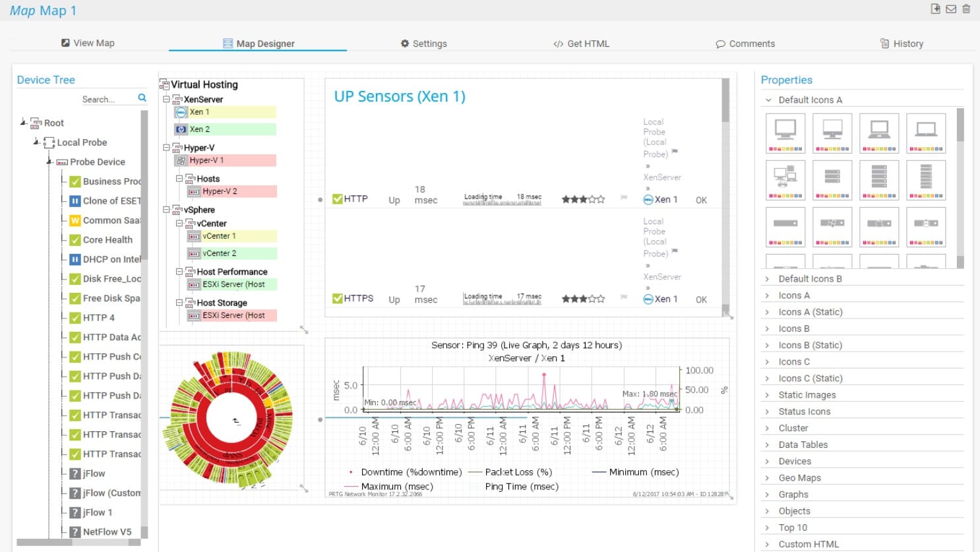980x552 pixels.
Task: Select the first desktop monitor icon in Default Icons A
Action: tap(785, 133)
